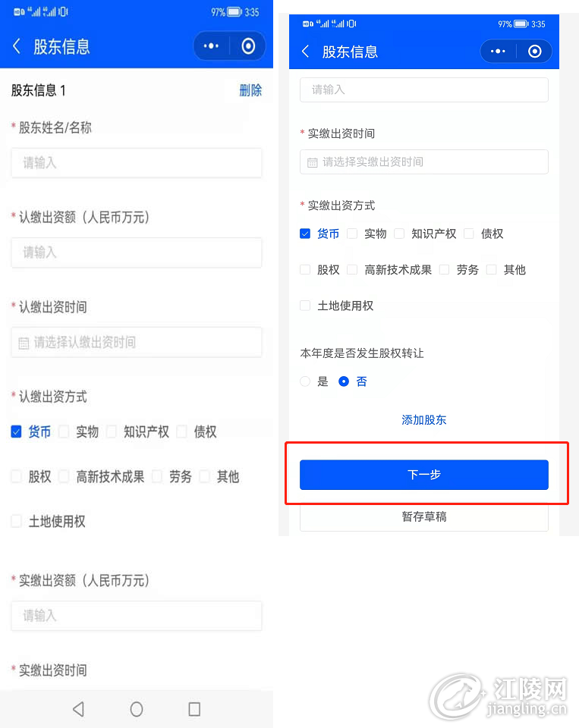
Task: Select 是 for 股权转让 question
Action: (x=305, y=381)
